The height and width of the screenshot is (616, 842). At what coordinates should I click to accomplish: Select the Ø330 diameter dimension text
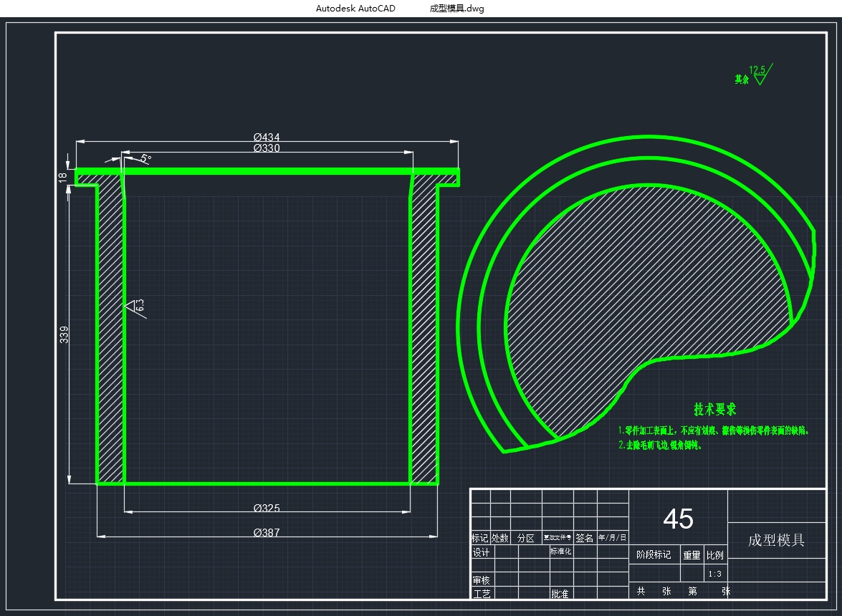(x=267, y=148)
